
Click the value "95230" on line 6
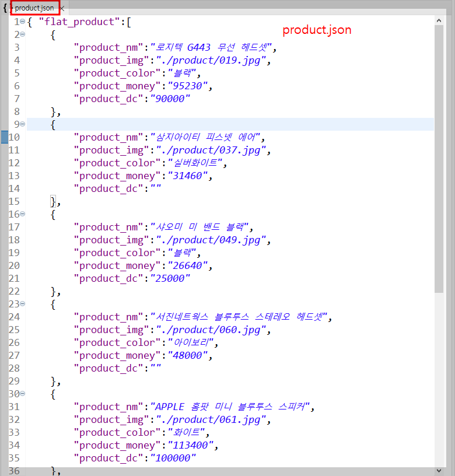[187, 86]
